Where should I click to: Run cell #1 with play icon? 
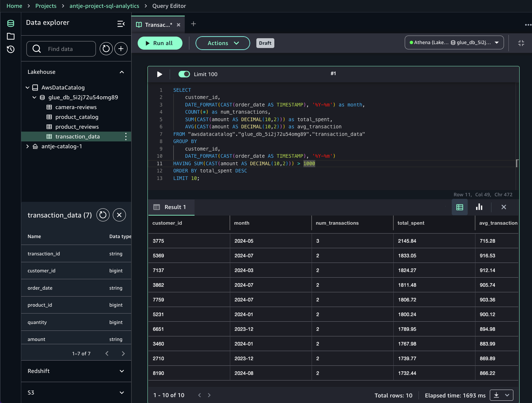[x=160, y=74]
